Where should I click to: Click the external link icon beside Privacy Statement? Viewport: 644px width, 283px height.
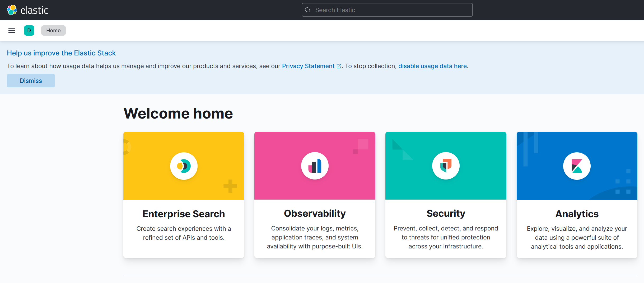point(339,66)
